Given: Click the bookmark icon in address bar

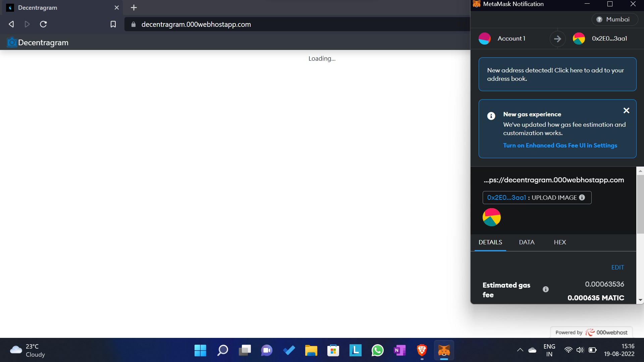Looking at the screenshot, I should 113,24.
